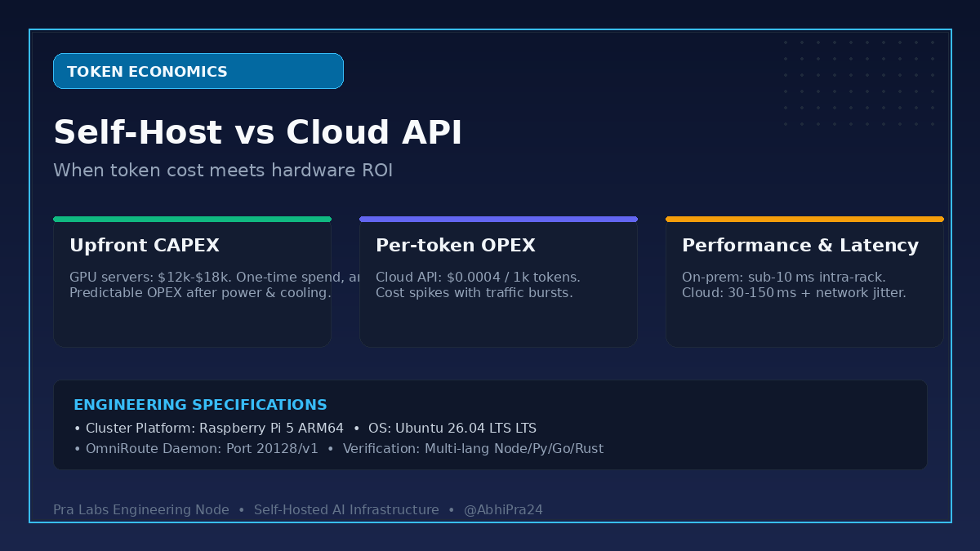Select Cluster Platform: Raspberry Pi 5 ARM64 text
This screenshot has height=551, width=980.
point(215,429)
